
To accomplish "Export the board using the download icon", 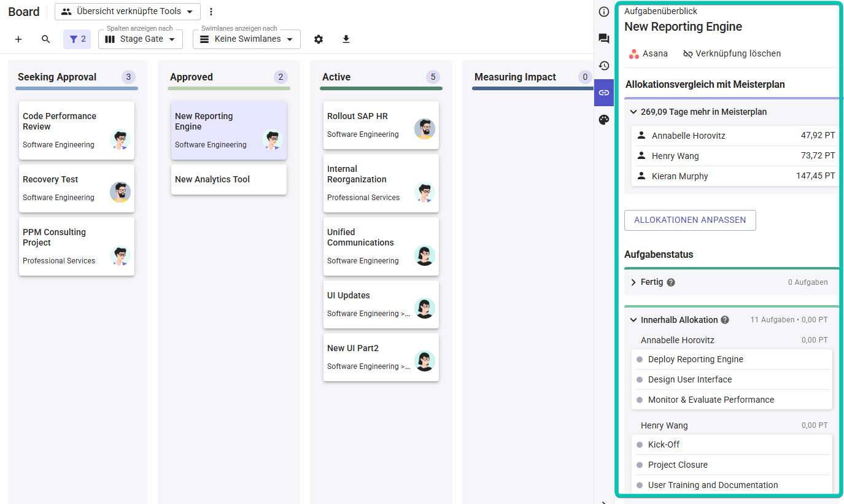I will pos(346,39).
